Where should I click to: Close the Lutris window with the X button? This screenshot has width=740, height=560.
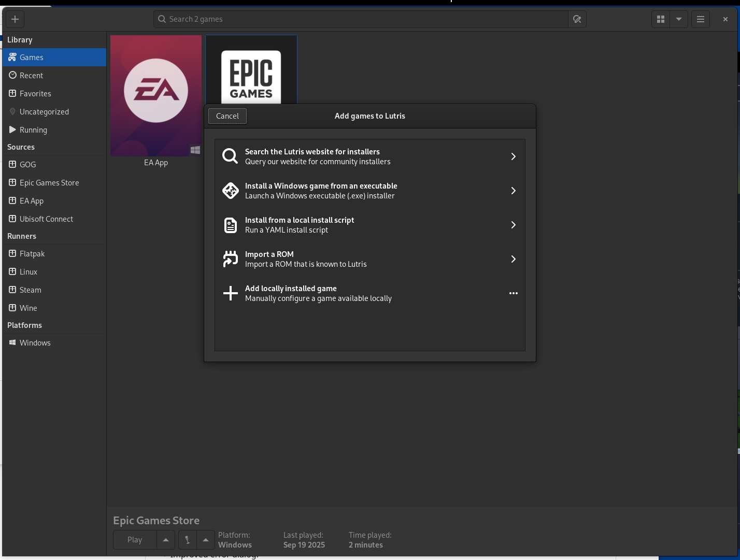coord(725,19)
